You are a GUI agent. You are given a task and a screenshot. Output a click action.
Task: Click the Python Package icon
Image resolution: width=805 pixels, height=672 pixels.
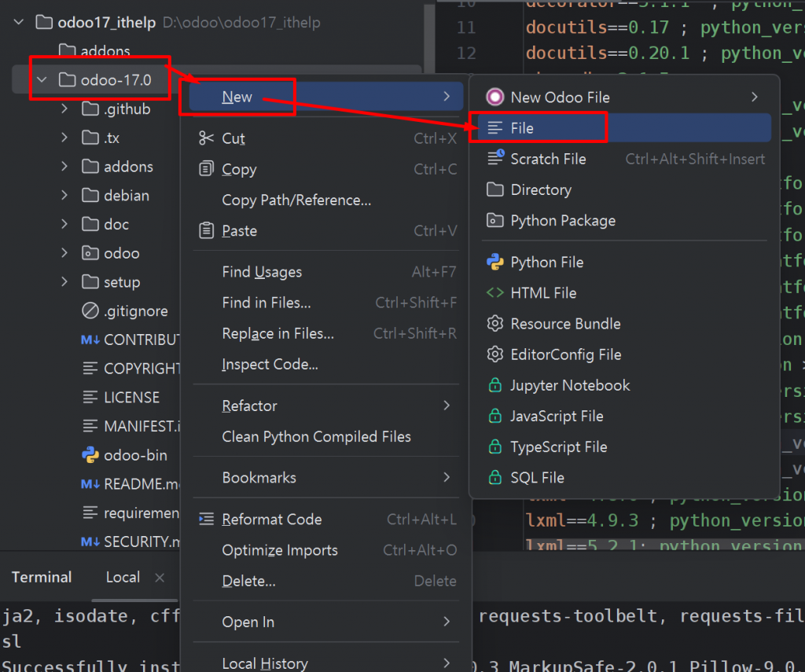495,220
